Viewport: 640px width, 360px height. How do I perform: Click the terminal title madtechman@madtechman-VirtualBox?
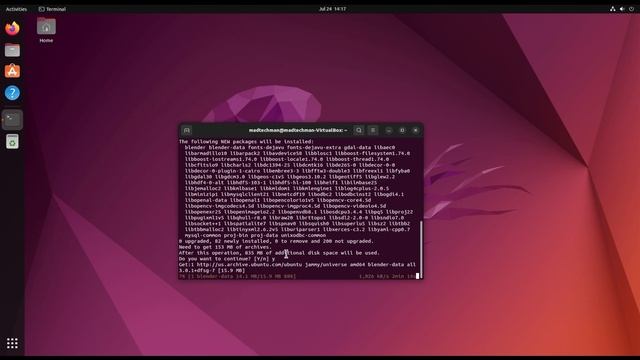click(x=298, y=130)
